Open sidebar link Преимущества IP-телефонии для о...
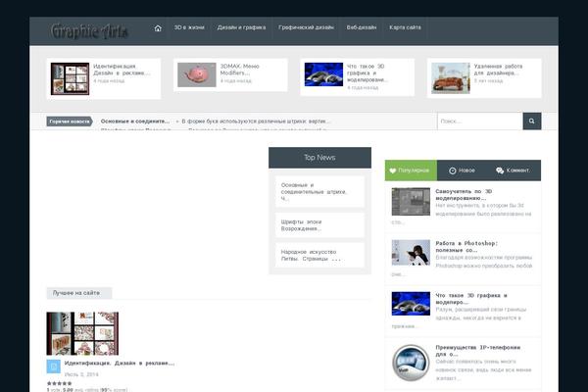 (478, 351)
